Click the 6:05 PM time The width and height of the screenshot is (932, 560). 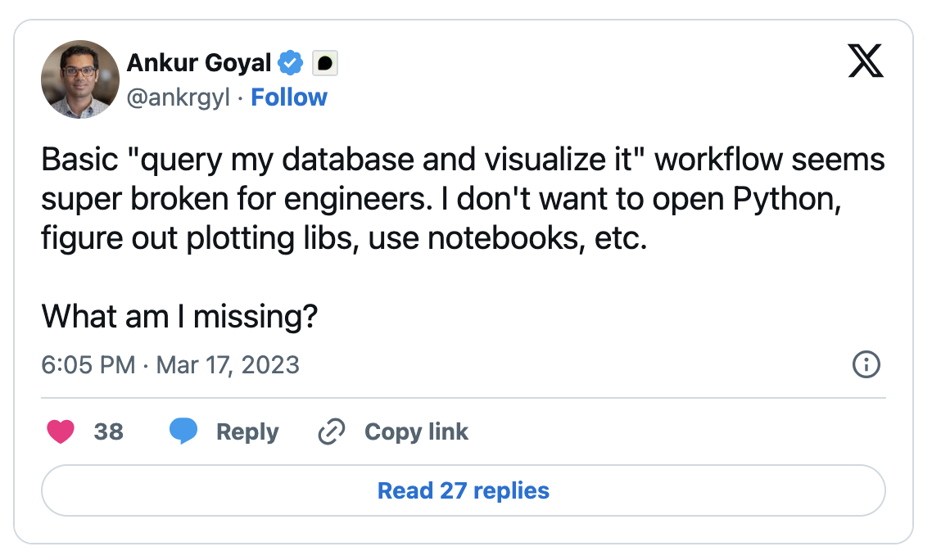[88, 364]
